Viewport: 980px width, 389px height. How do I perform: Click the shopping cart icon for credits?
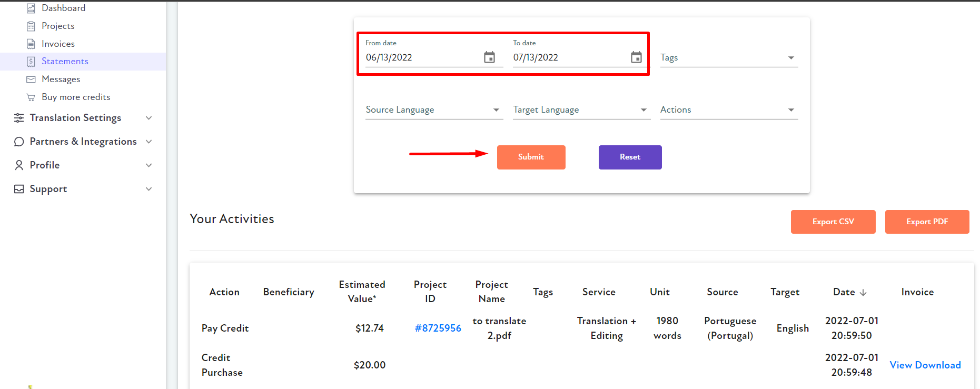click(31, 97)
